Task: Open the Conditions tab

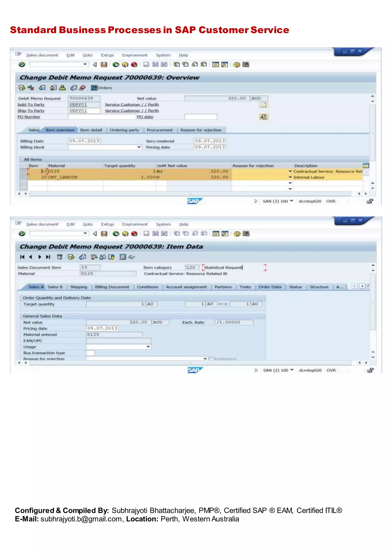Action: [x=148, y=287]
